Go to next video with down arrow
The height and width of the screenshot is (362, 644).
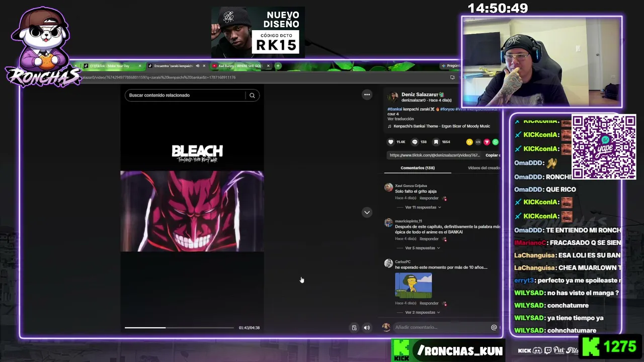click(x=367, y=212)
